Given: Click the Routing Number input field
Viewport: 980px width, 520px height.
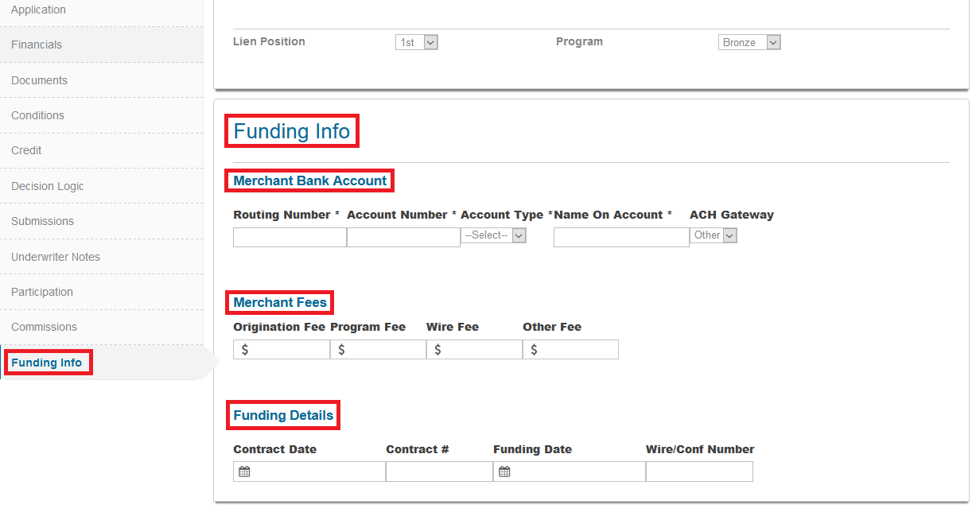Looking at the screenshot, I should [290, 237].
